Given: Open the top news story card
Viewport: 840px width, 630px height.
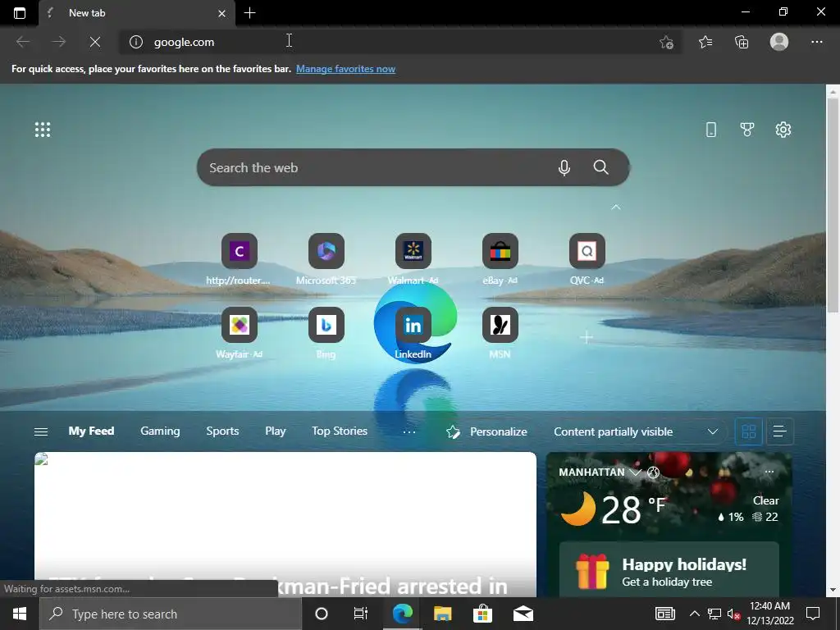Looking at the screenshot, I should [x=285, y=524].
